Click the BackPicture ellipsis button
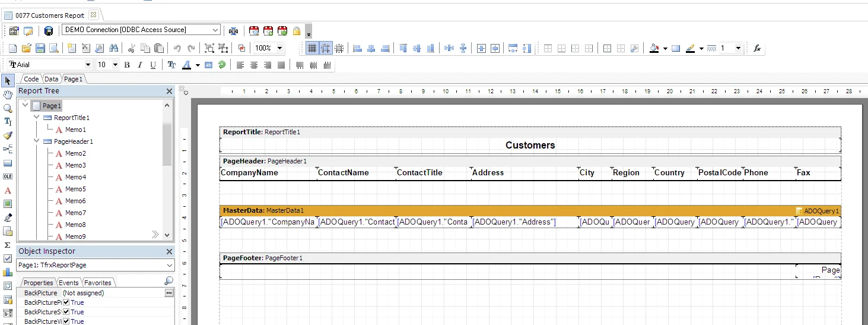 tap(169, 293)
